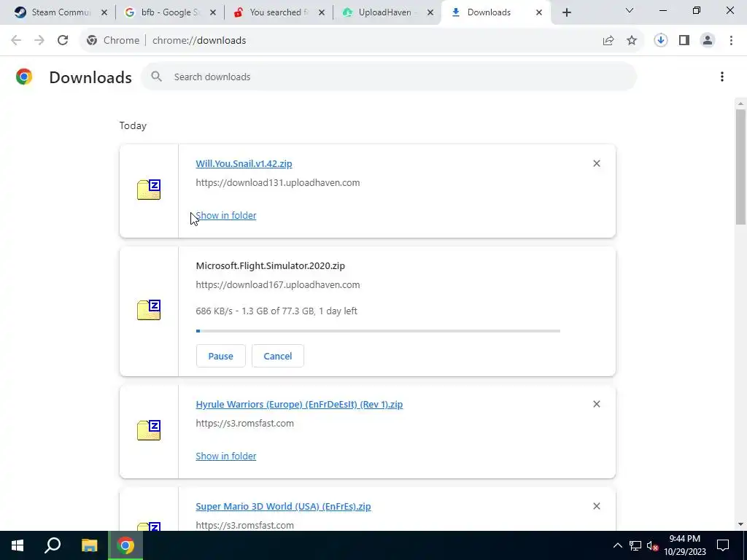
Task: Close the UploadHaven tab
Action: (x=430, y=12)
